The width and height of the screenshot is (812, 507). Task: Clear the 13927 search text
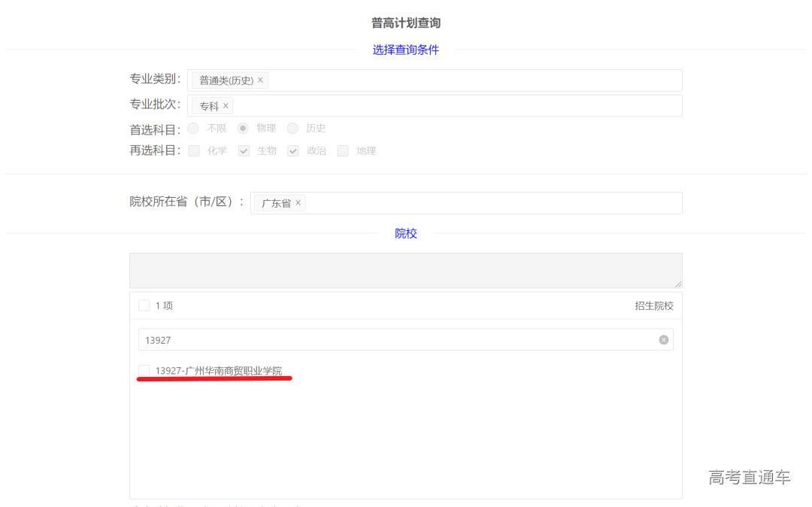[x=663, y=340]
